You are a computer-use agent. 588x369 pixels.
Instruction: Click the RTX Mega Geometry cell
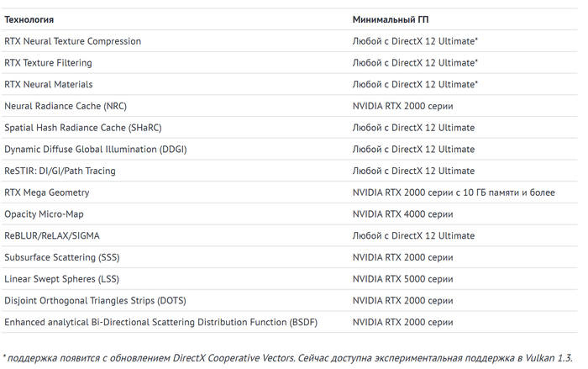point(47,192)
